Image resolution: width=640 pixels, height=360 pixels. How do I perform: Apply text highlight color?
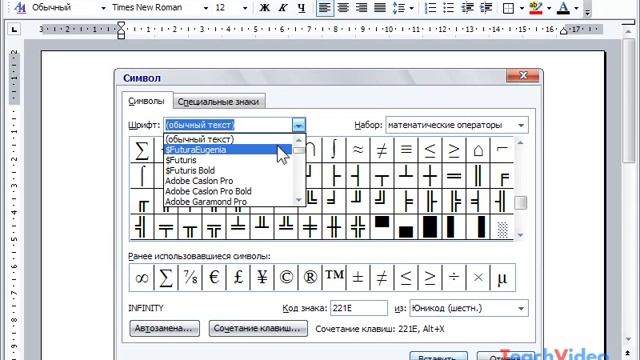(536, 8)
